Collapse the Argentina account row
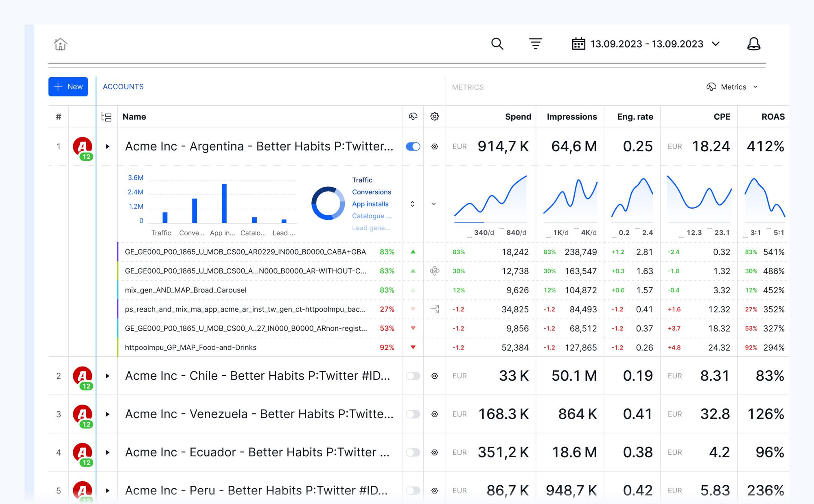The height and width of the screenshot is (504, 814). tap(107, 146)
